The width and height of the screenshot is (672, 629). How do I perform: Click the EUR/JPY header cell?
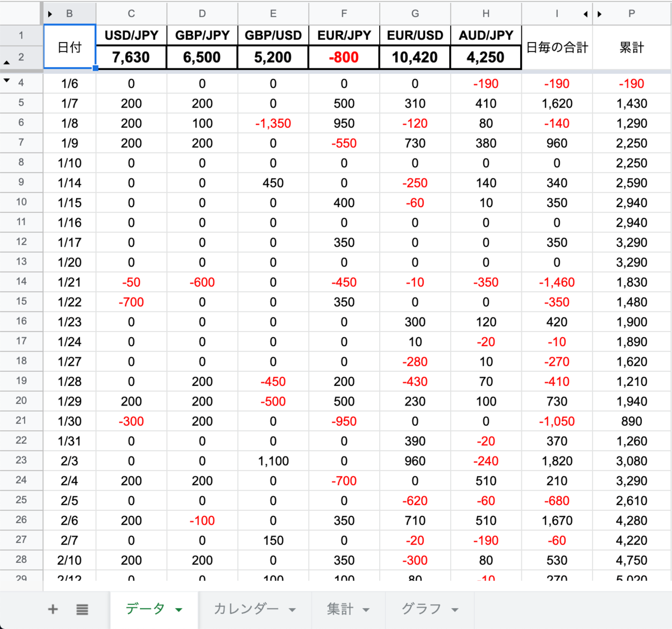tap(344, 35)
